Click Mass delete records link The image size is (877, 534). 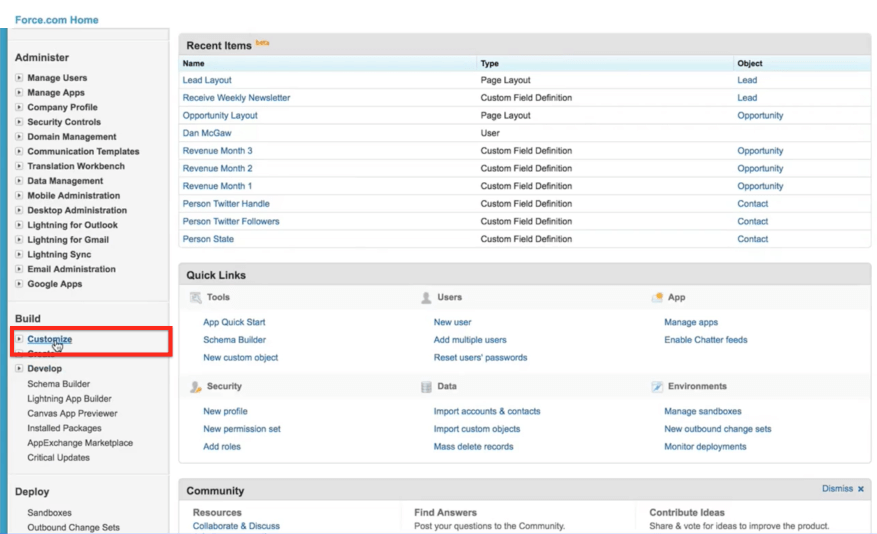pos(473,447)
